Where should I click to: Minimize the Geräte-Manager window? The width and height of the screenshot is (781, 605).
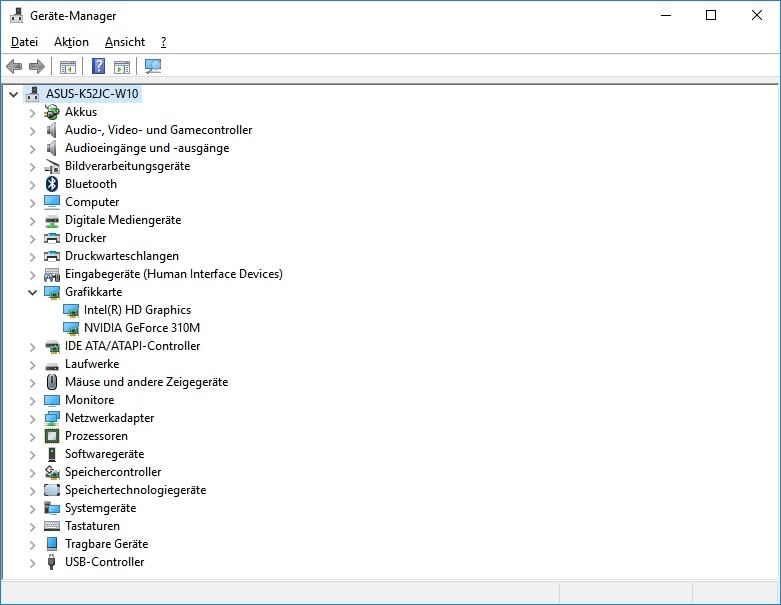[666, 15]
